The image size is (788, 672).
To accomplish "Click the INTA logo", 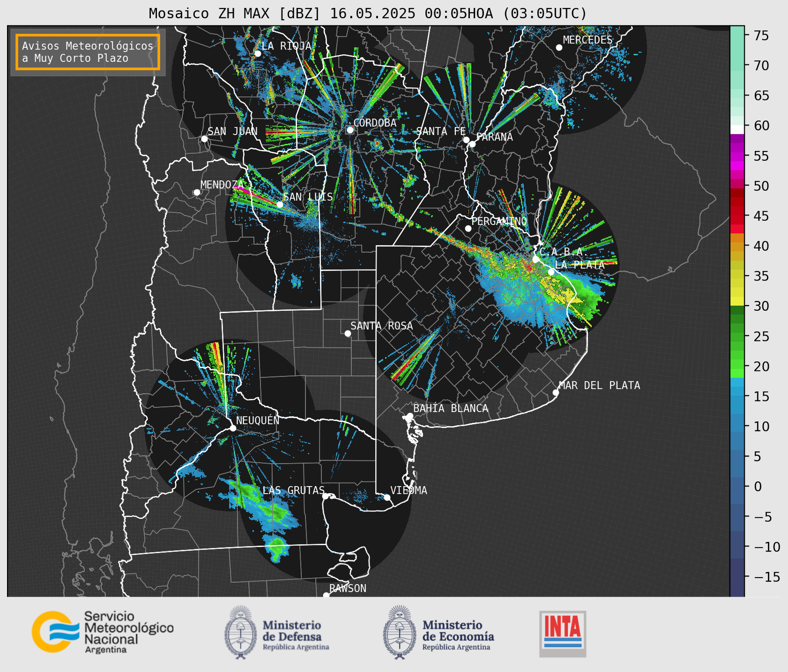I will pyautogui.click(x=562, y=634).
